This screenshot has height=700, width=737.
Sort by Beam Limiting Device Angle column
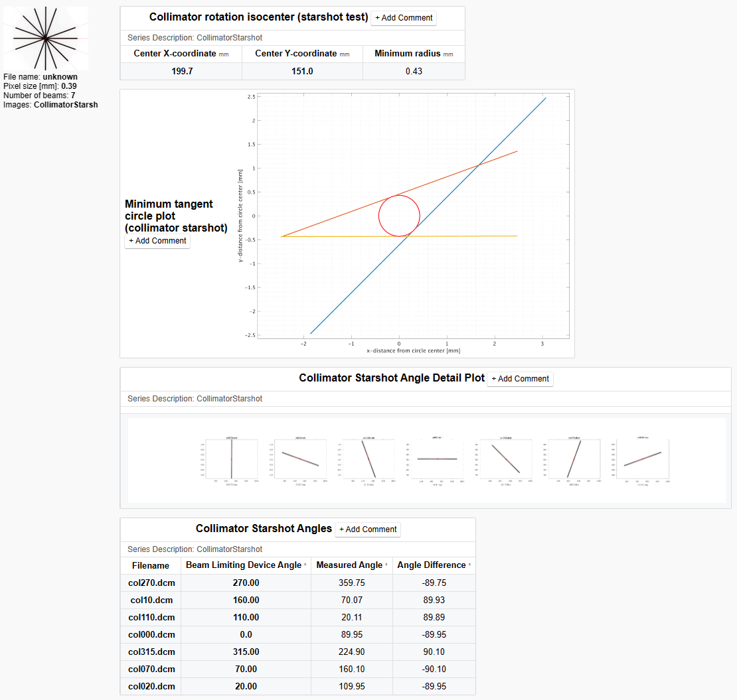coord(245,565)
